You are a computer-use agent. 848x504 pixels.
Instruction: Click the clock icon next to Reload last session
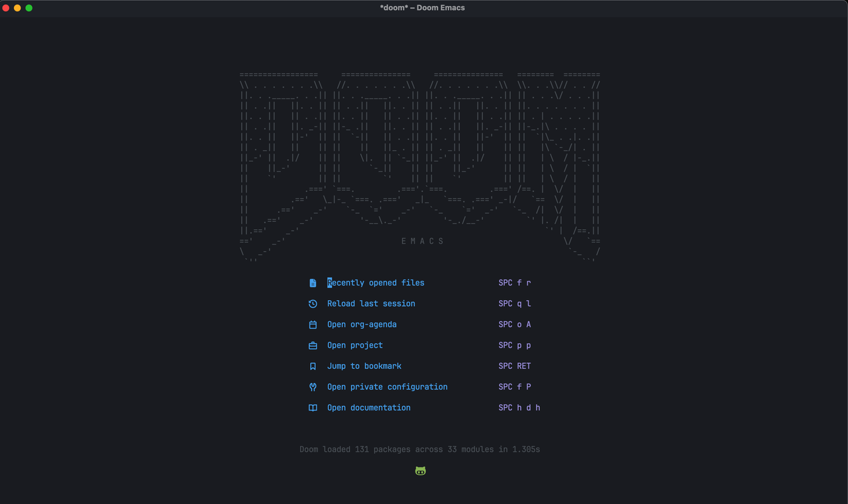312,303
